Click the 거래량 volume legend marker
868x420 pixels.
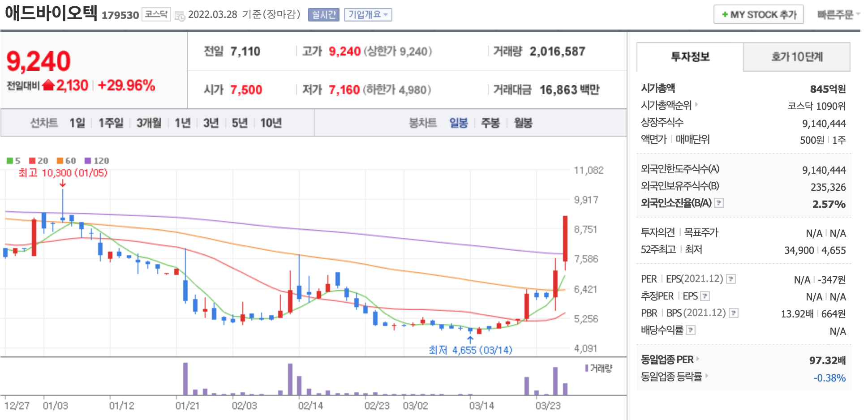[x=587, y=368]
